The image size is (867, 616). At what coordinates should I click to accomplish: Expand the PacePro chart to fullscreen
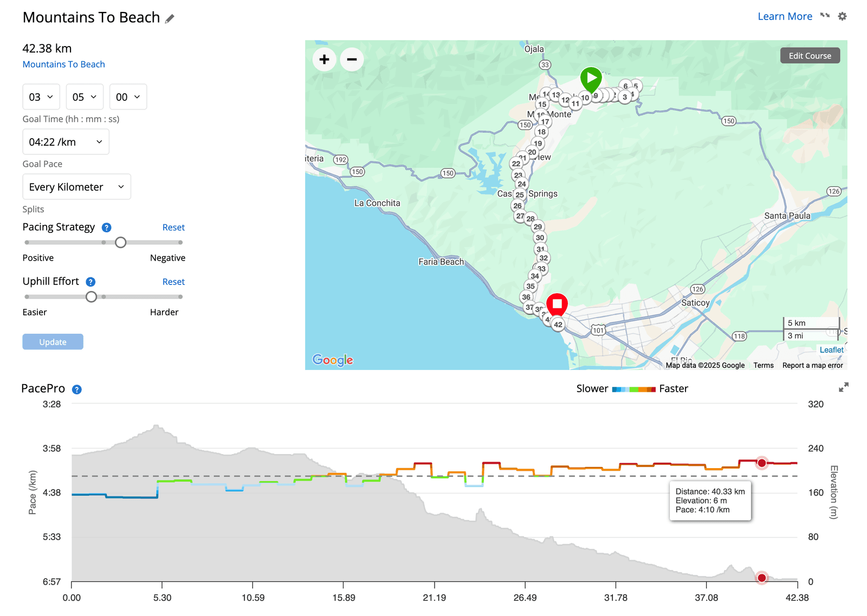(844, 387)
